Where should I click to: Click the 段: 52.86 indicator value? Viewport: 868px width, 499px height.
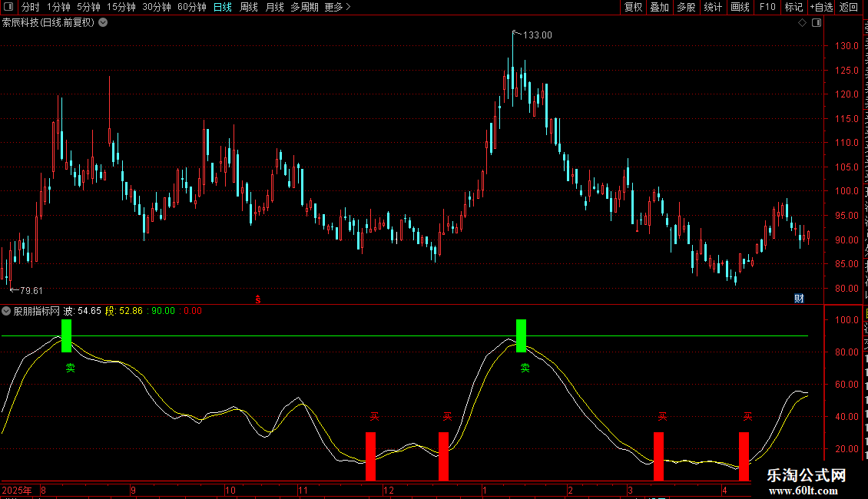pyautogui.click(x=124, y=311)
